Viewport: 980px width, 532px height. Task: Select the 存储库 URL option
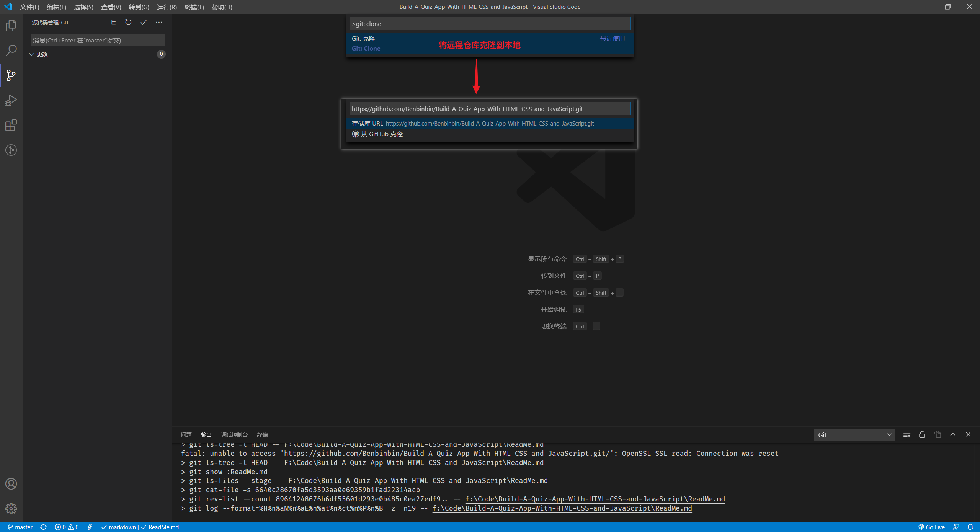[490, 123]
